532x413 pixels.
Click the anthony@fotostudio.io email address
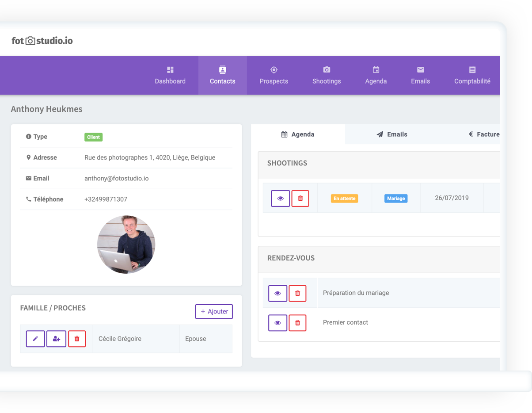(117, 179)
